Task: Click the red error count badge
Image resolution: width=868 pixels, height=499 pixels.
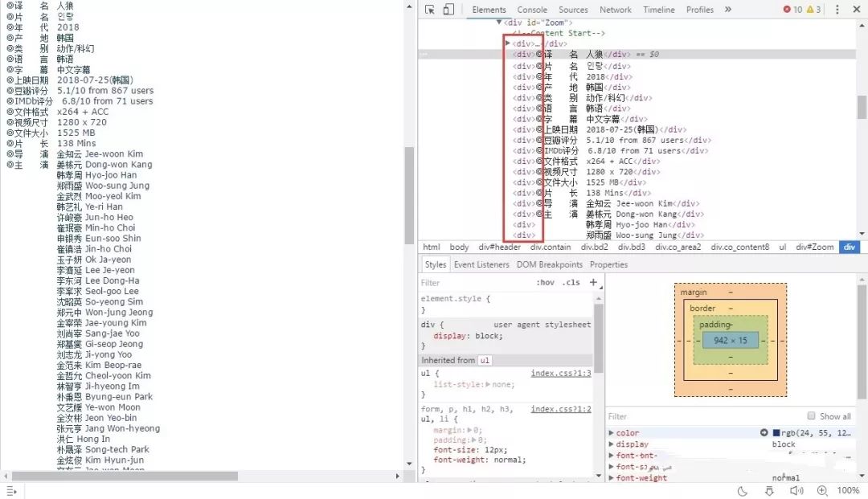Action: tap(792, 10)
